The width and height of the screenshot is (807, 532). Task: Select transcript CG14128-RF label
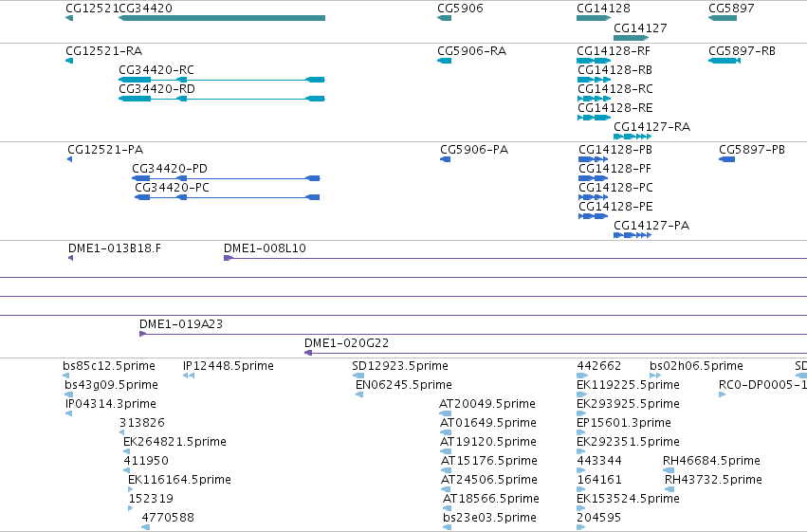[614, 51]
